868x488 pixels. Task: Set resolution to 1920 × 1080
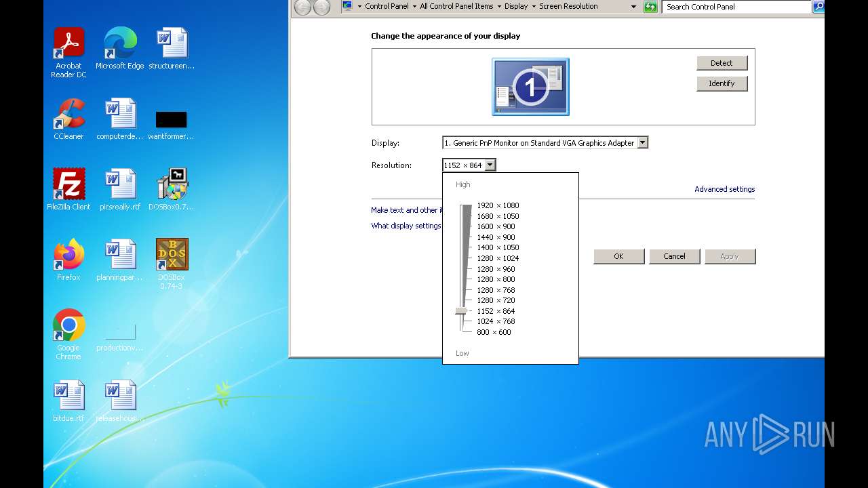tap(498, 205)
